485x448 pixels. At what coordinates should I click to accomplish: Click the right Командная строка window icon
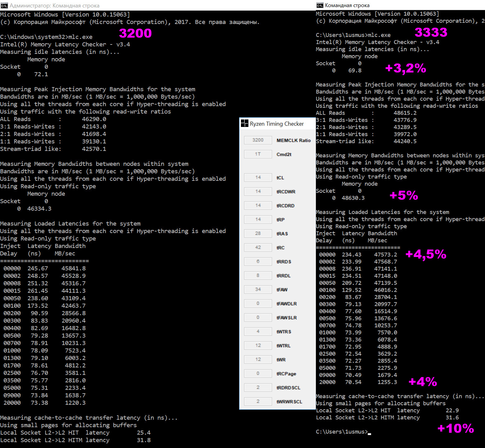320,5
